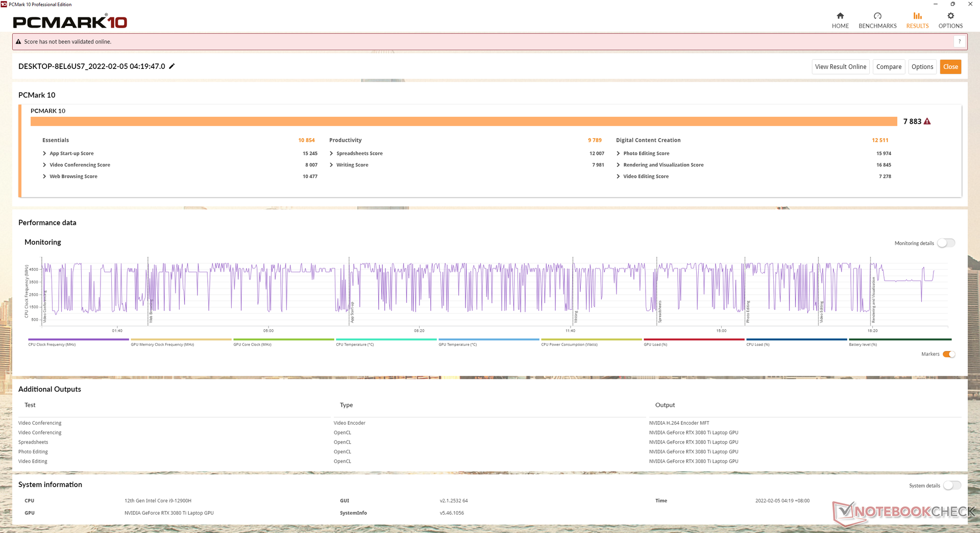Expand Video Conferencing Score details
980x533 pixels.
(44, 165)
